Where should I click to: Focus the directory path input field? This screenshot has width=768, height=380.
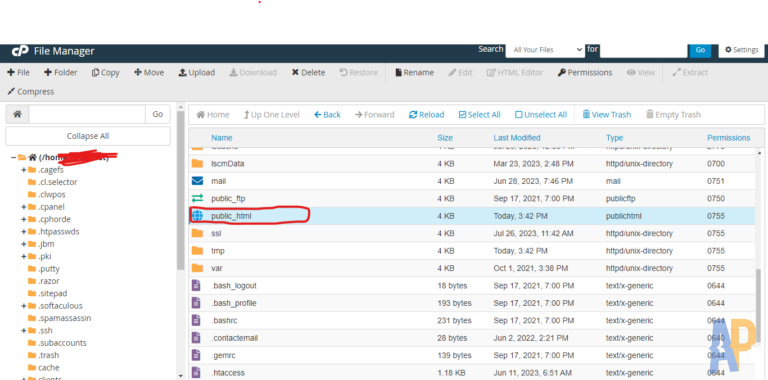[x=87, y=114]
